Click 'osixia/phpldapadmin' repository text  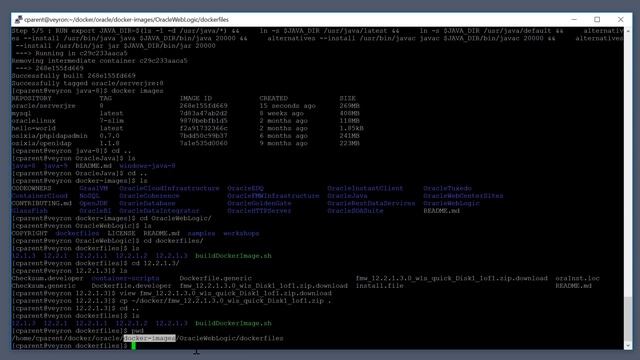pos(49,136)
